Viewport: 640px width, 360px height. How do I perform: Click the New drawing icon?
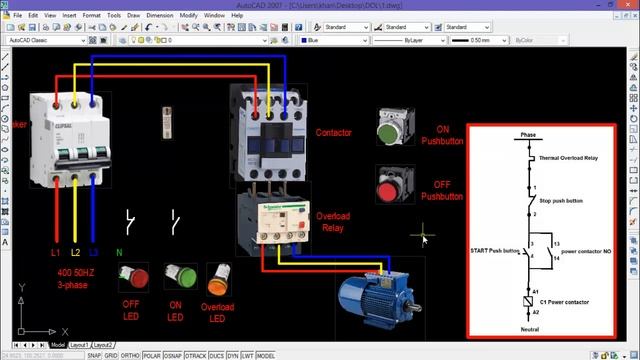tap(10, 27)
